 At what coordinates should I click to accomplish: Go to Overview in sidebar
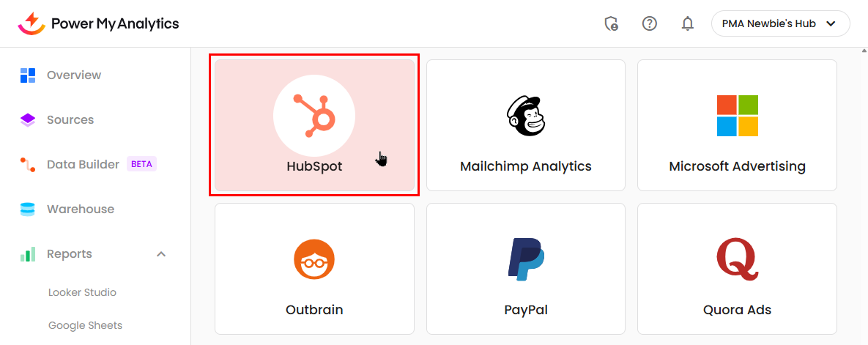pos(73,75)
